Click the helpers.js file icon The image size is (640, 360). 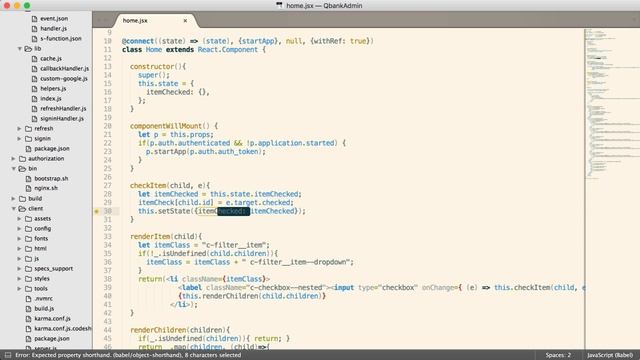(34, 89)
